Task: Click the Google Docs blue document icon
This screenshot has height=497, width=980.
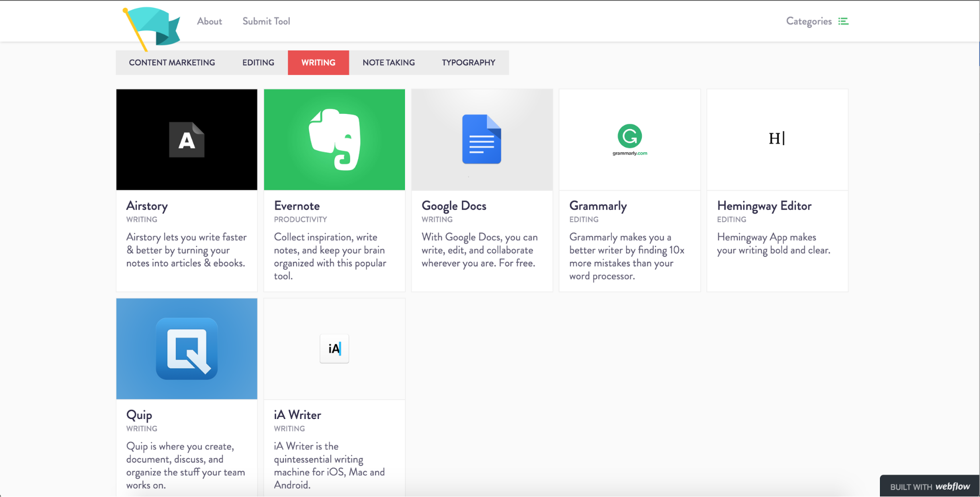Action: tap(481, 139)
